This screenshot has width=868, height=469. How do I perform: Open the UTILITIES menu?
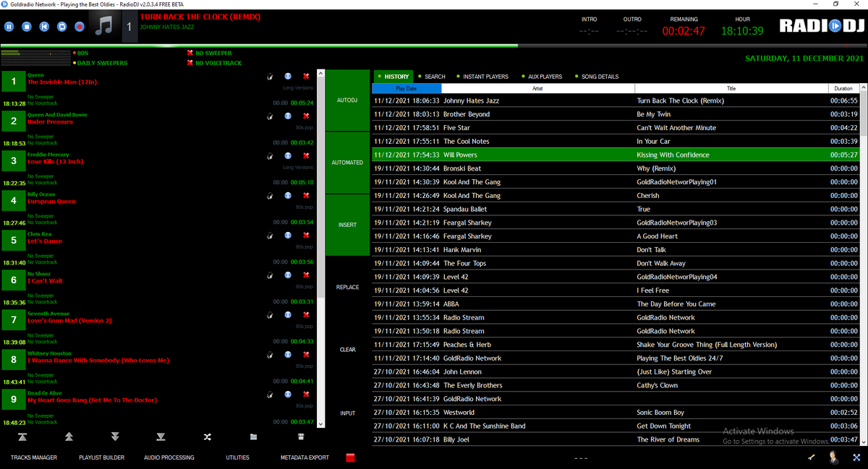pos(237,457)
